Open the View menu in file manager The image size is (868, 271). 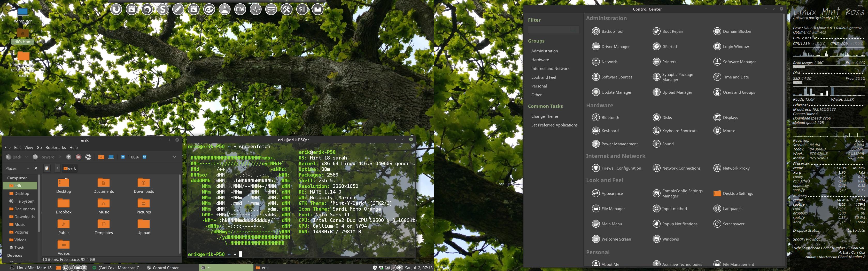click(x=29, y=147)
